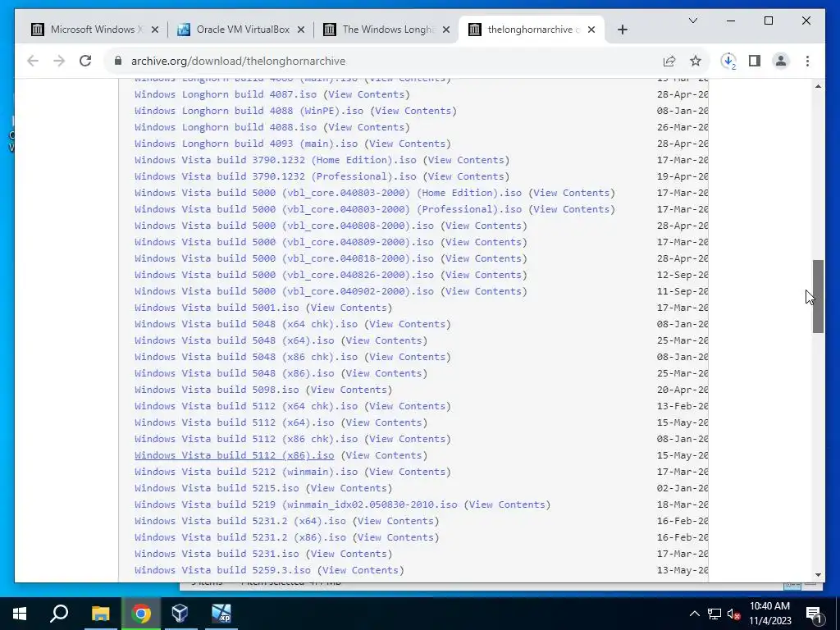This screenshot has height=630, width=840.
Task: Click the browser back arrow
Action: coord(33,61)
